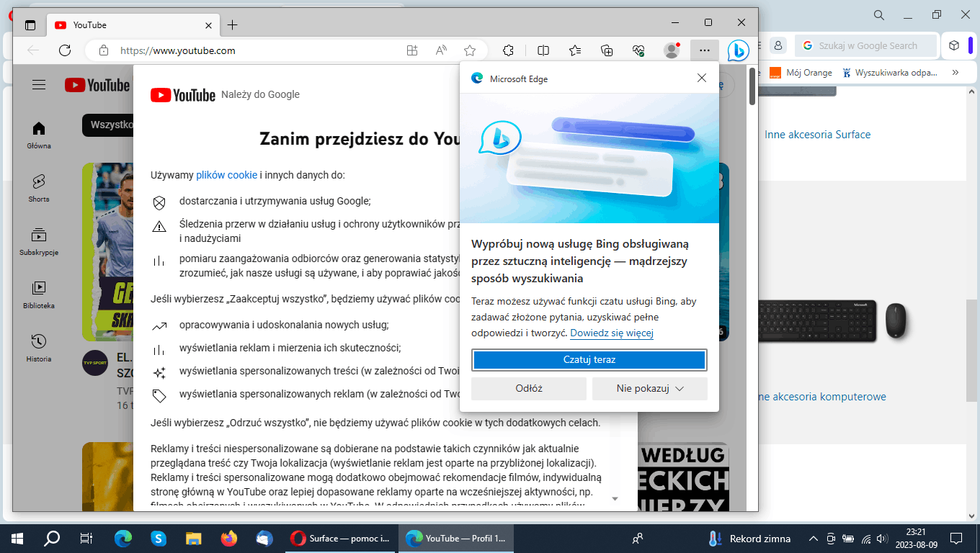
Task: Open YouTube hamburger guide menu
Action: click(x=39, y=85)
